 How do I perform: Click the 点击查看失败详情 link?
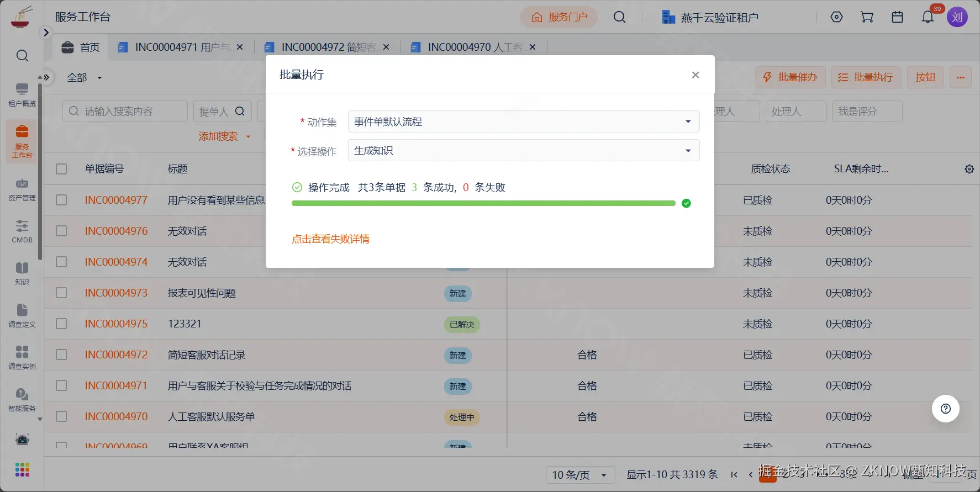(x=330, y=239)
